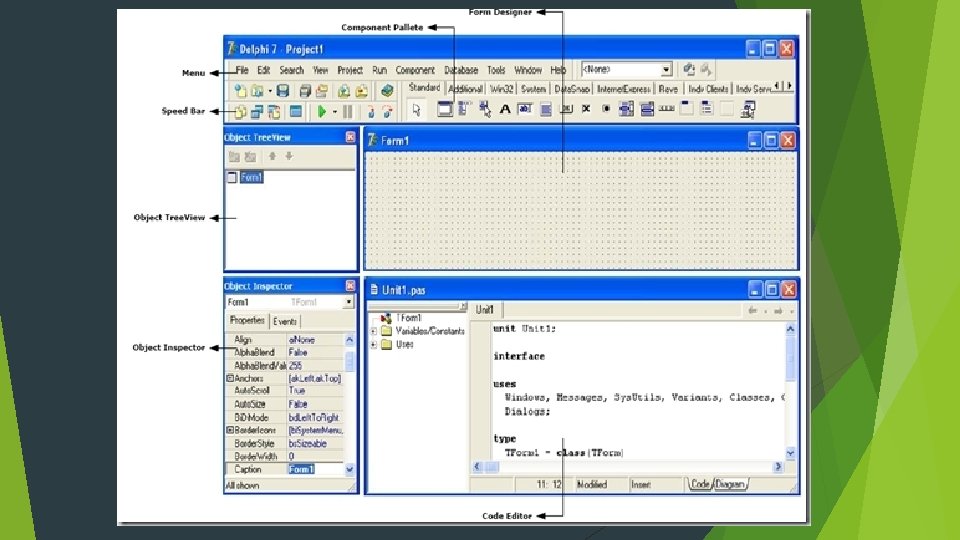Viewport: 960px width, 540px height.
Task: Click the Pause program icon
Action: coord(348,111)
